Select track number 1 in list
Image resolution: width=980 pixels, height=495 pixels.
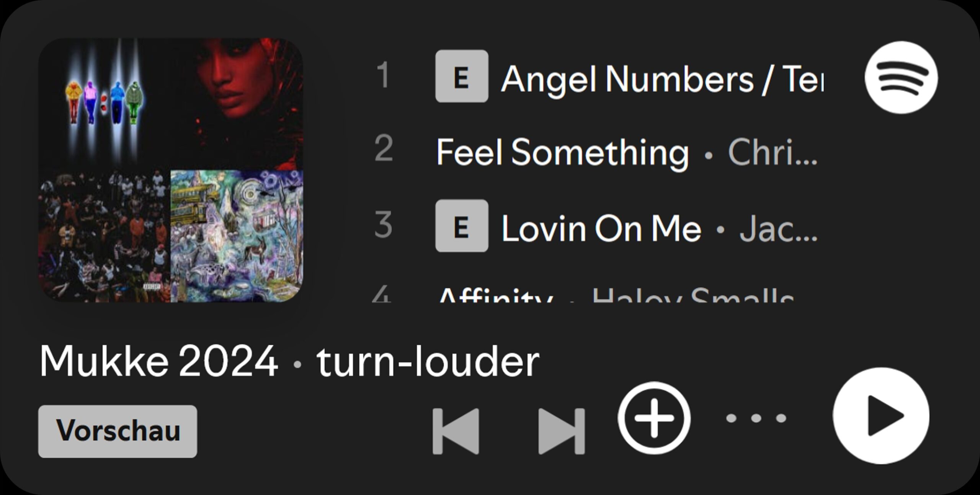[383, 75]
